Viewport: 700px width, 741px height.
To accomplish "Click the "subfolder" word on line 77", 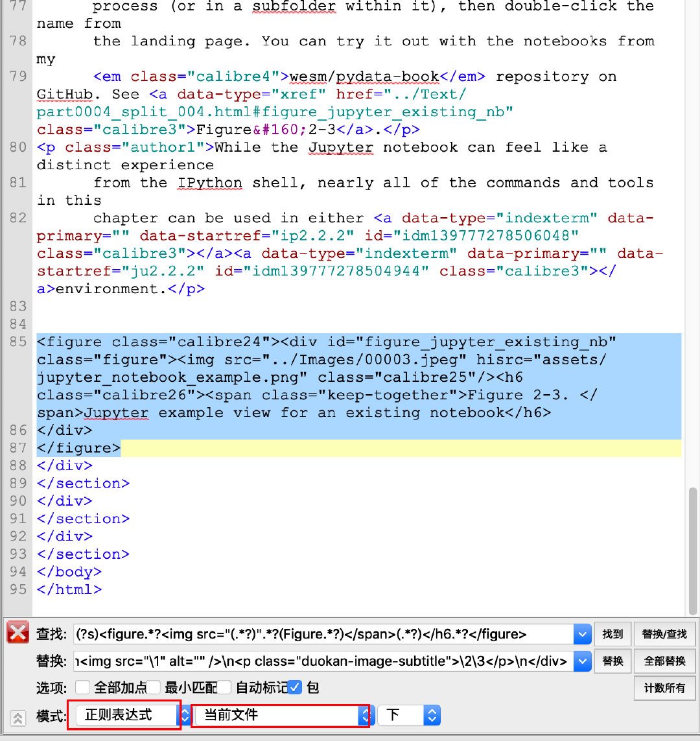I will [294, 6].
